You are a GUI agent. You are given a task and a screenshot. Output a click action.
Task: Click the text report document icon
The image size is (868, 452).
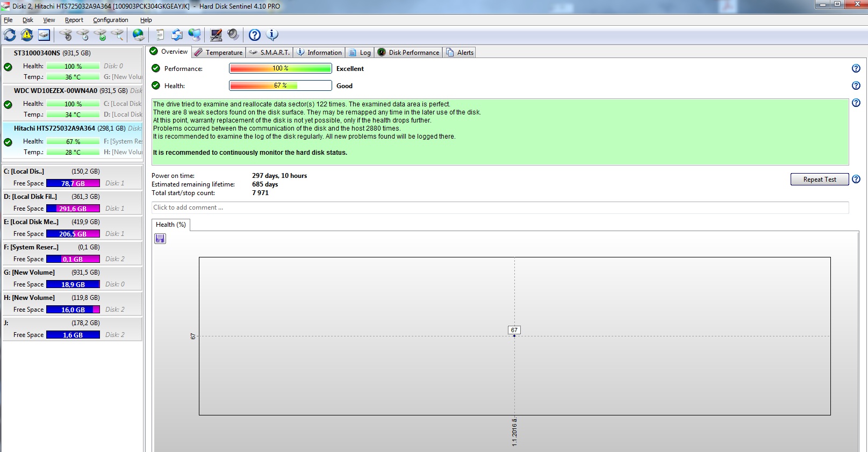tap(160, 35)
